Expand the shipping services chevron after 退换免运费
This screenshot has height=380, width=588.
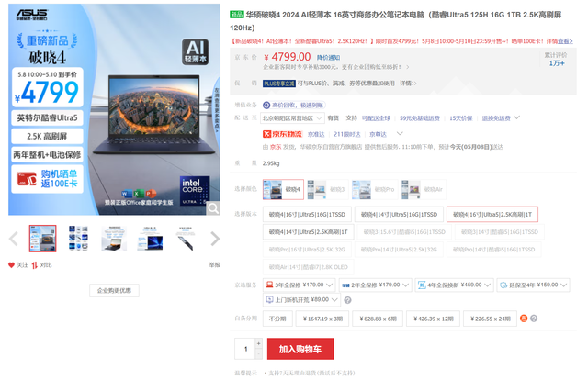(516, 117)
